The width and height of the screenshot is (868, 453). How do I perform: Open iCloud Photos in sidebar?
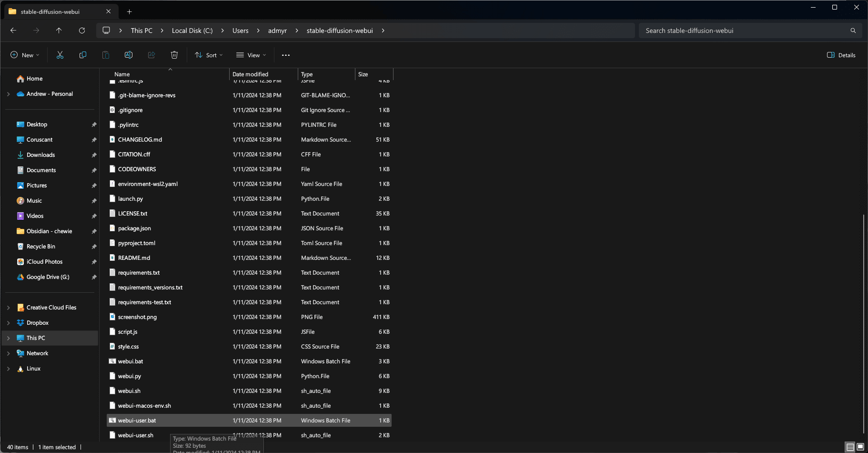[x=44, y=262]
